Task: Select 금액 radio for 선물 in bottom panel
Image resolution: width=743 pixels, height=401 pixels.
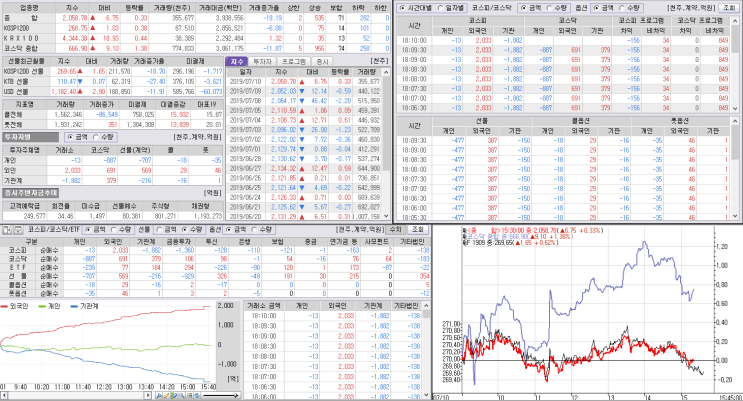Action: [x=159, y=229]
